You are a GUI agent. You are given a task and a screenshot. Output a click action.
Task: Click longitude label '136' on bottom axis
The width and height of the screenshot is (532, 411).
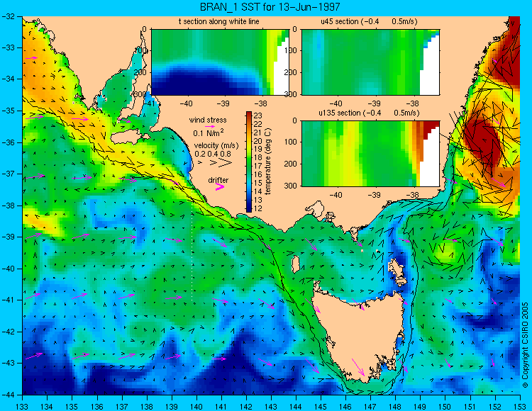(x=96, y=405)
